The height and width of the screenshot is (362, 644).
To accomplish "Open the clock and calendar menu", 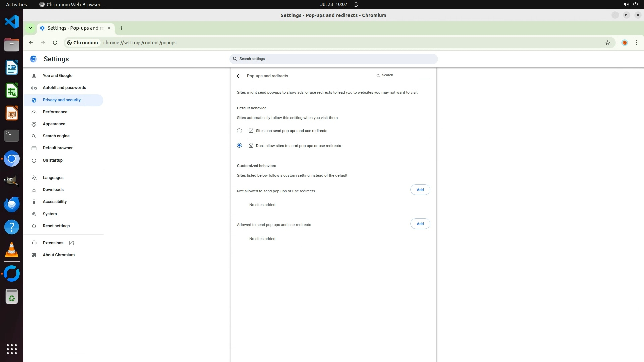I will coord(333,4).
